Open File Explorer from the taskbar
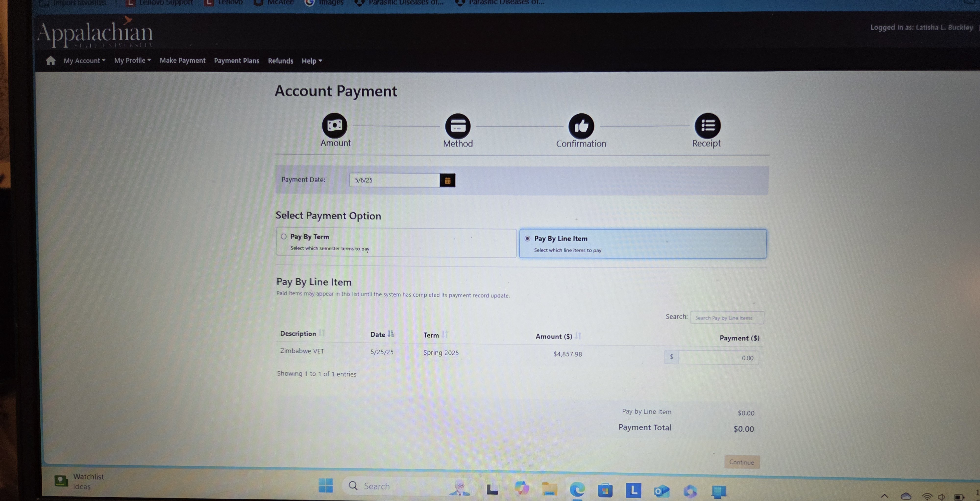The width and height of the screenshot is (980, 501). (x=549, y=489)
